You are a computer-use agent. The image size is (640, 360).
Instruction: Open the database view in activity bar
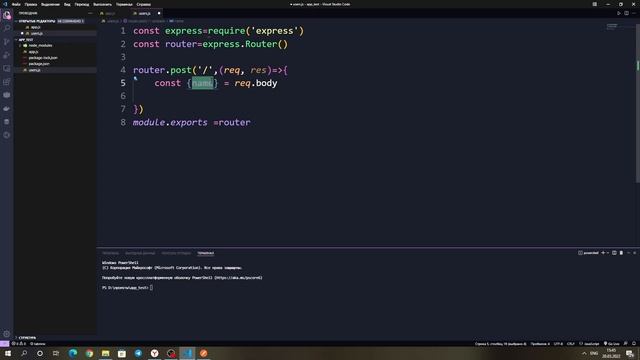(7, 122)
